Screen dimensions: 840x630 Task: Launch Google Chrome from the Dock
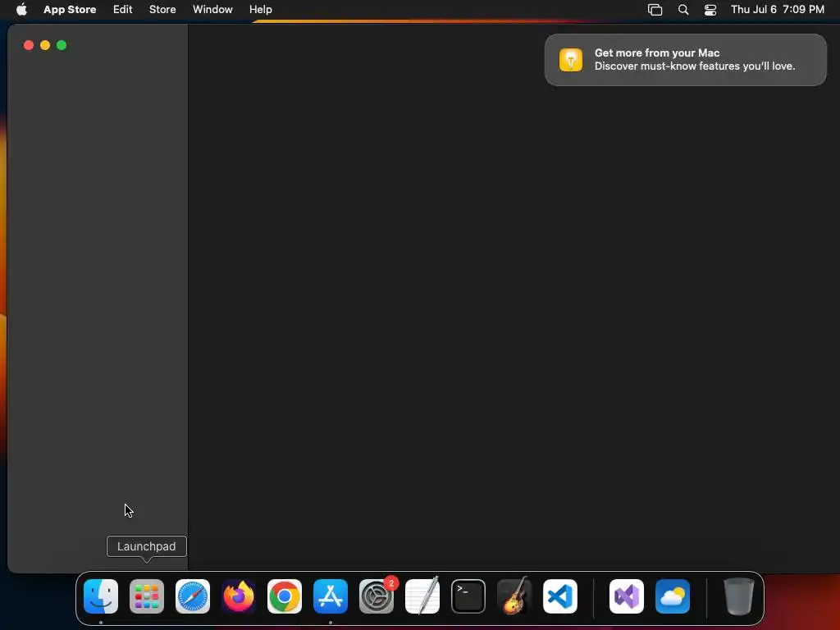(285, 596)
